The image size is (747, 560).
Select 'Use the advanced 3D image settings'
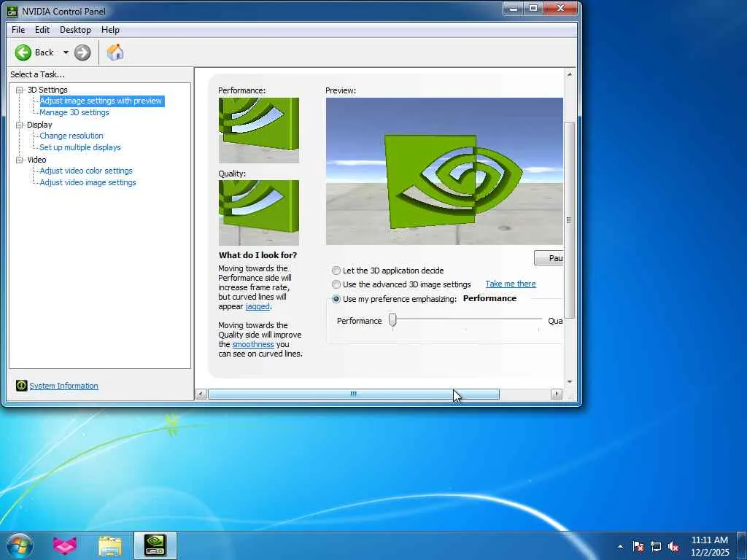click(x=336, y=284)
